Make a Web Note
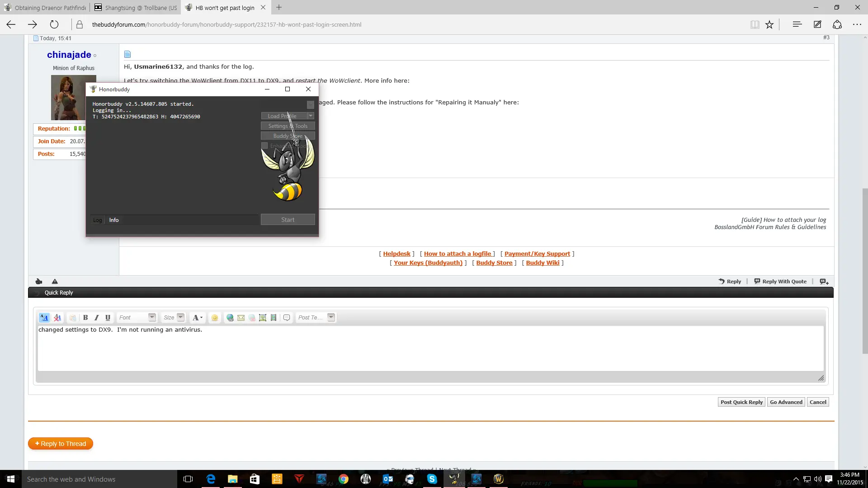Screen dimensions: 868x488 click(x=817, y=24)
